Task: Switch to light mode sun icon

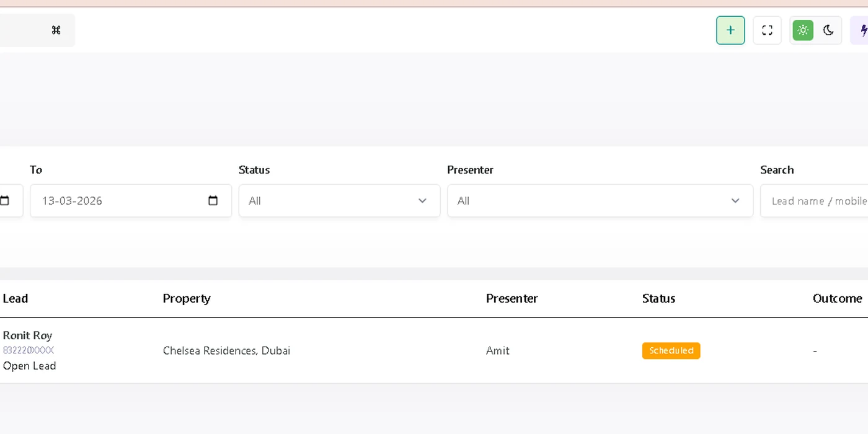Action: click(x=803, y=30)
